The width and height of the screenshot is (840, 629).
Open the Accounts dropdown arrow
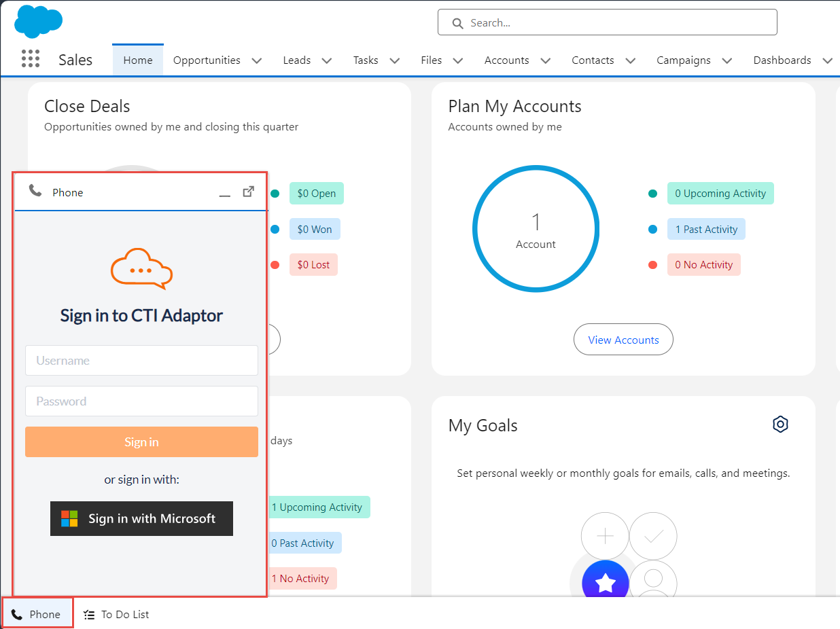[x=545, y=60]
